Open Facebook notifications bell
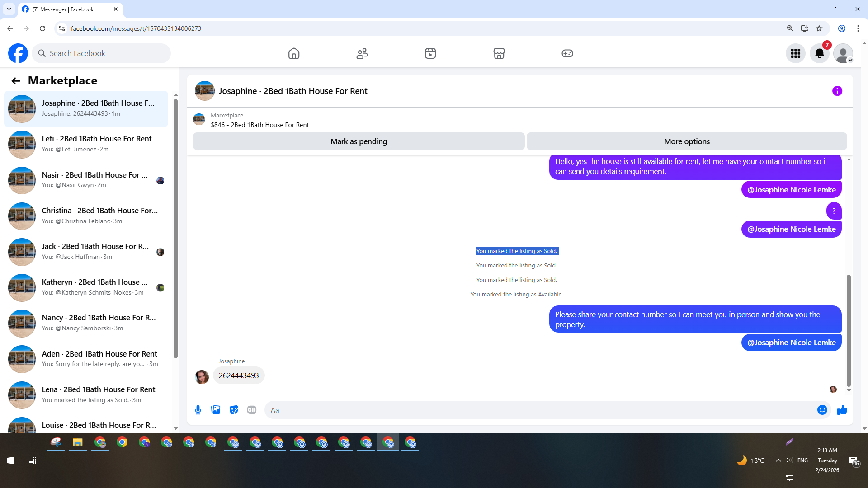The width and height of the screenshot is (868, 488). pos(819,53)
